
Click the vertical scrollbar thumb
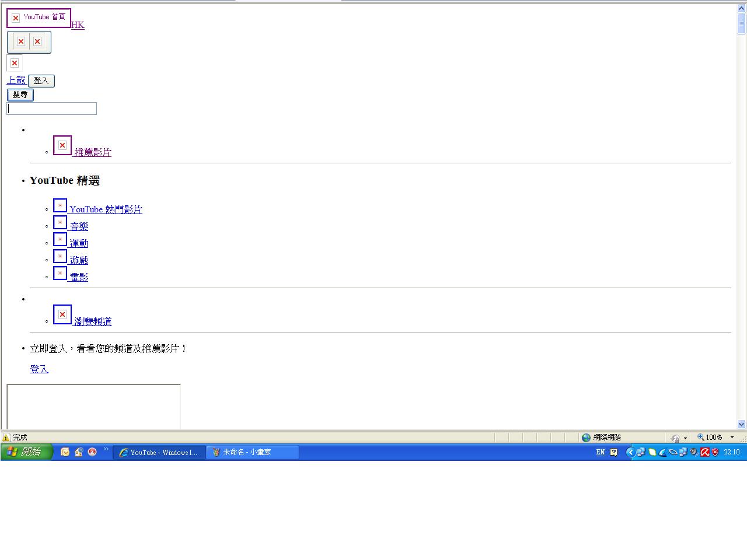[x=742, y=24]
